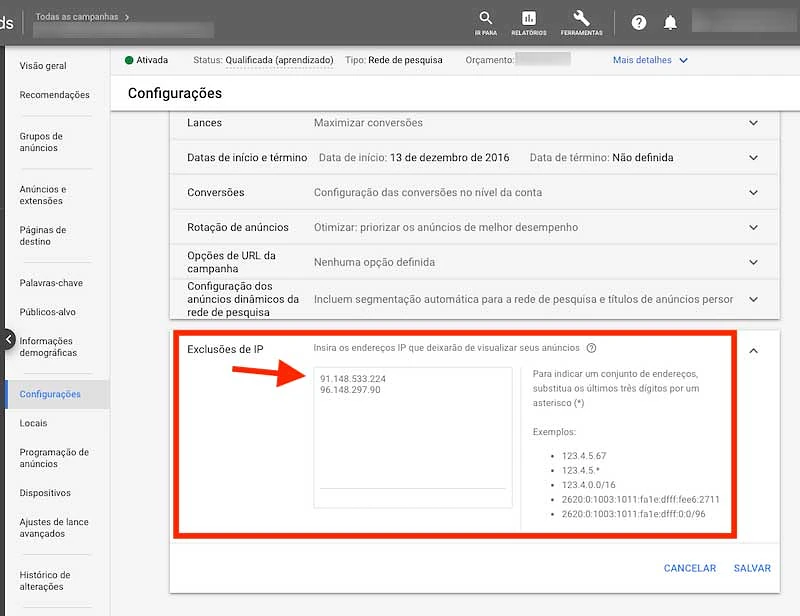Collapse the Exclusões de IP section

pyautogui.click(x=753, y=351)
